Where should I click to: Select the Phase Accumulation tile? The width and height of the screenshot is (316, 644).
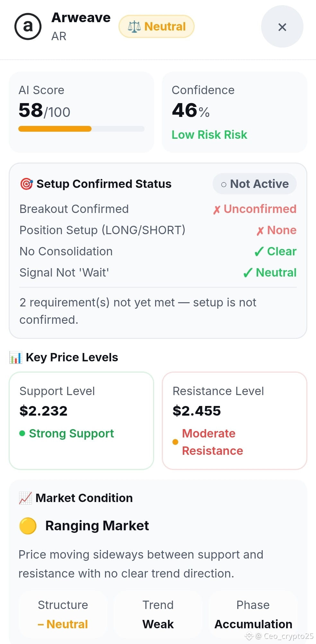[253, 614]
